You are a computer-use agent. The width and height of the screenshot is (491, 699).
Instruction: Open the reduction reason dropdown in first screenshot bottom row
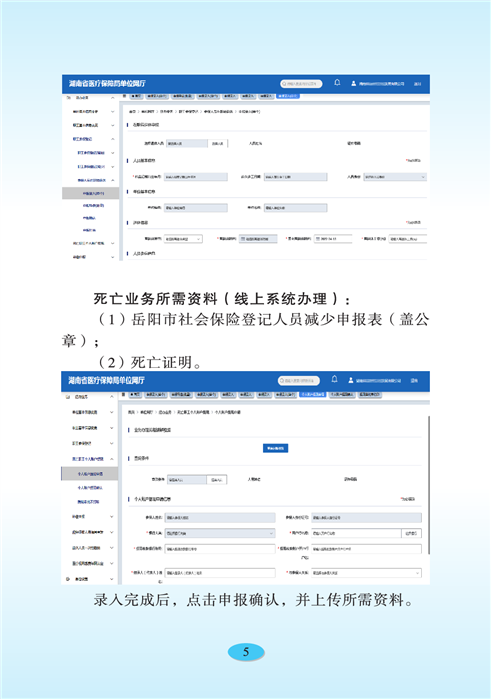pos(183,239)
